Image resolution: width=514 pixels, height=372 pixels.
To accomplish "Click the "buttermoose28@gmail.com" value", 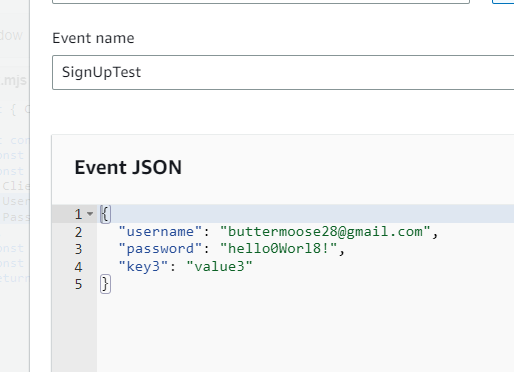I will click(325, 232).
